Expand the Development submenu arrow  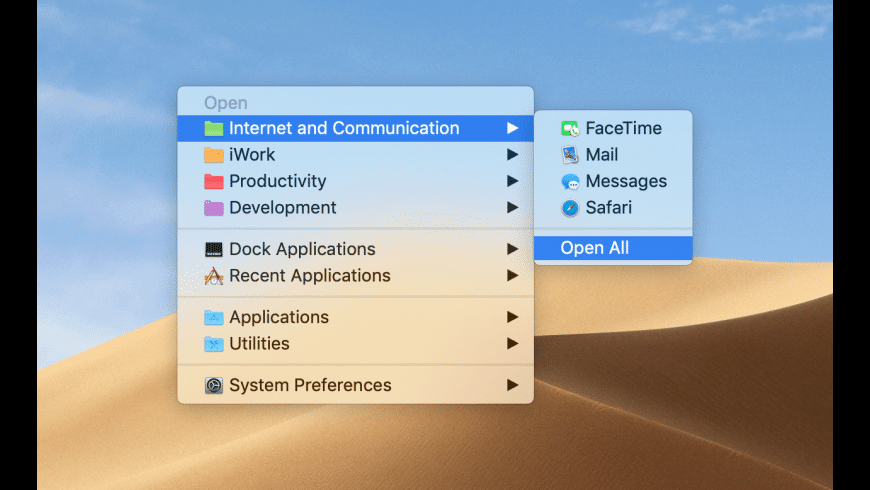512,208
